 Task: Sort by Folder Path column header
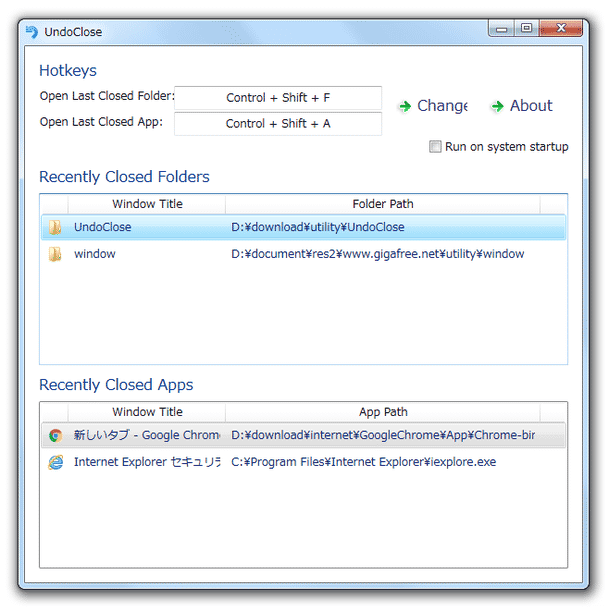coord(383,204)
